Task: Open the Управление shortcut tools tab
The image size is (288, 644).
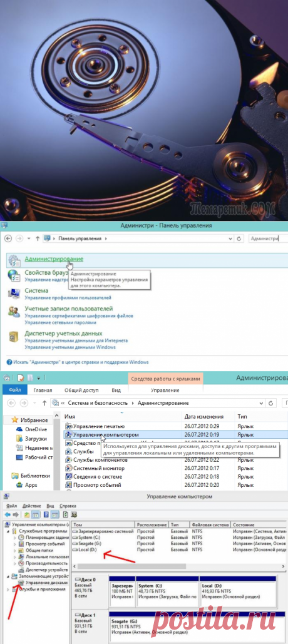Action: [x=165, y=390]
